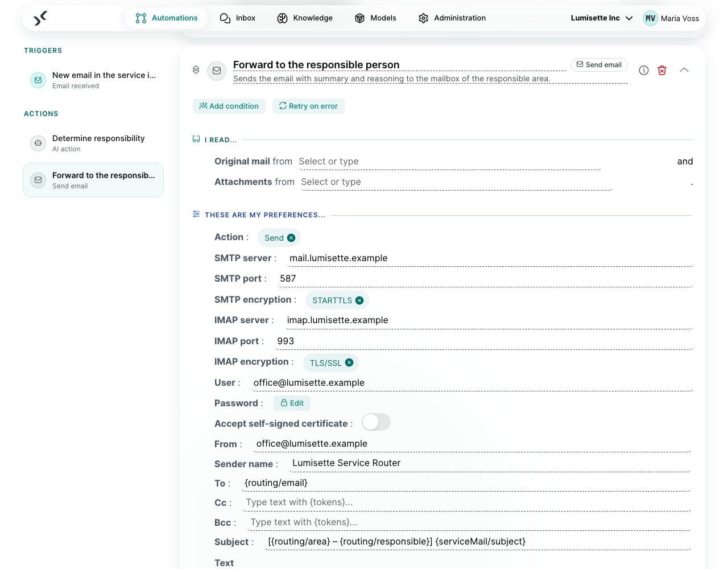Click the Send email type badge
This screenshot has height=569, width=728.
click(x=599, y=65)
